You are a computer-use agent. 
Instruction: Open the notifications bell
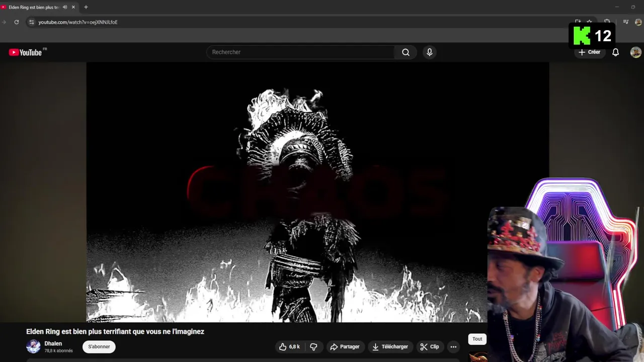(615, 52)
